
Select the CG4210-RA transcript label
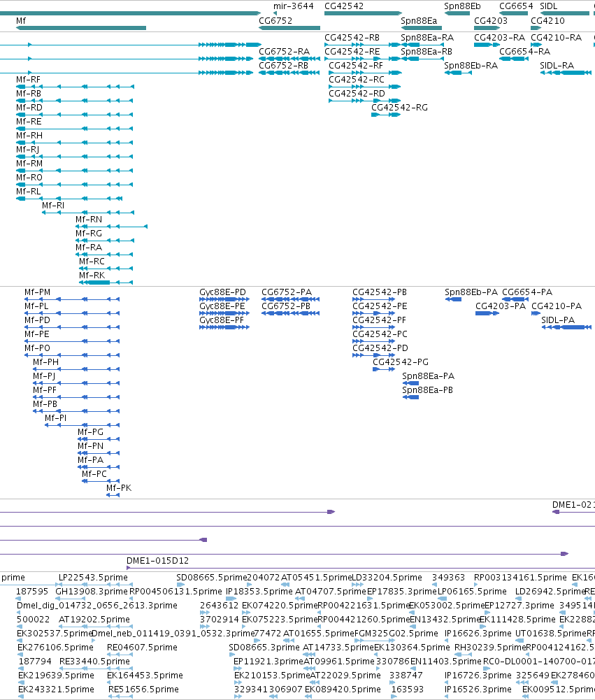coord(556,38)
